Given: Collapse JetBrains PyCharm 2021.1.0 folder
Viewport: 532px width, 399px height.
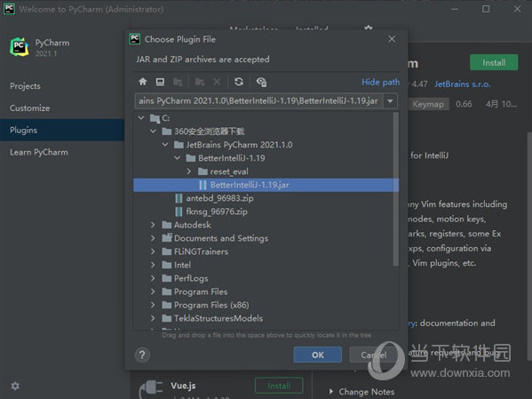Looking at the screenshot, I should tap(165, 145).
